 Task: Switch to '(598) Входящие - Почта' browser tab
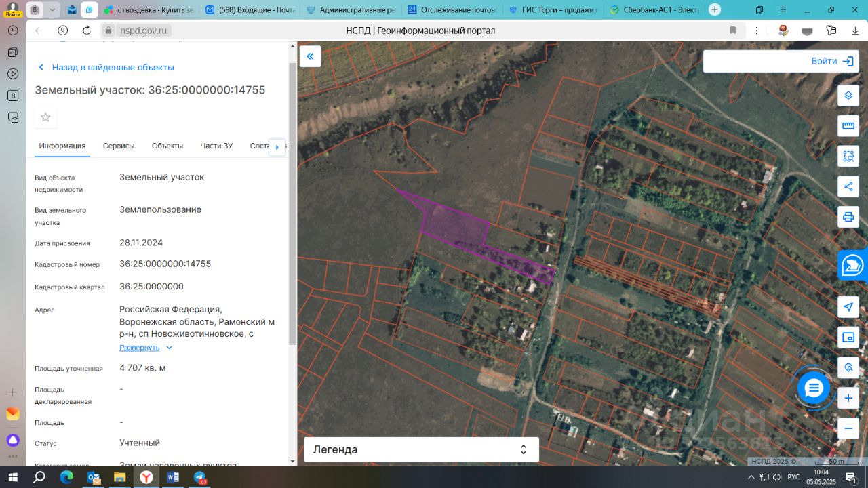click(250, 9)
